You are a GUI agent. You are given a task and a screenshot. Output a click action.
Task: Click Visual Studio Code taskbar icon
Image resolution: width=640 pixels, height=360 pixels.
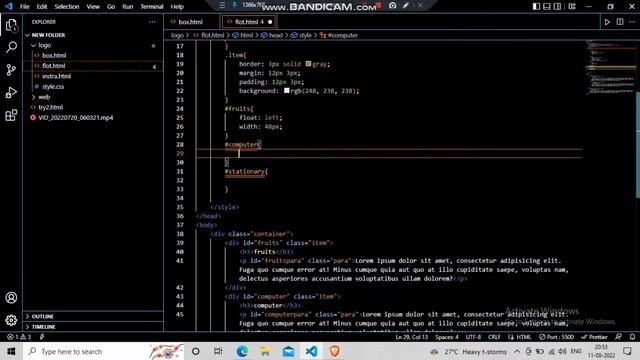point(311,351)
